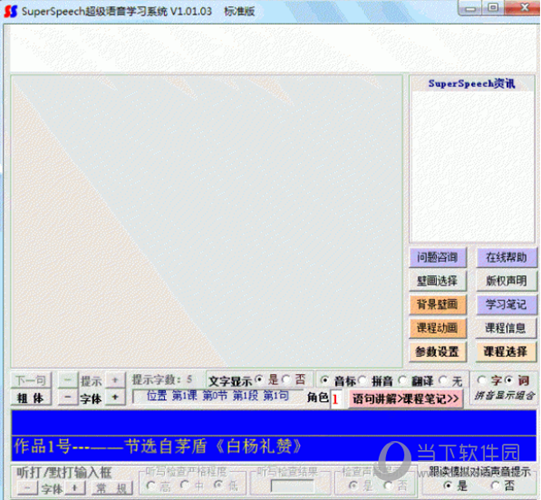Open 问题咨询 (question consultation)
This screenshot has width=541, height=500.
pos(438,257)
